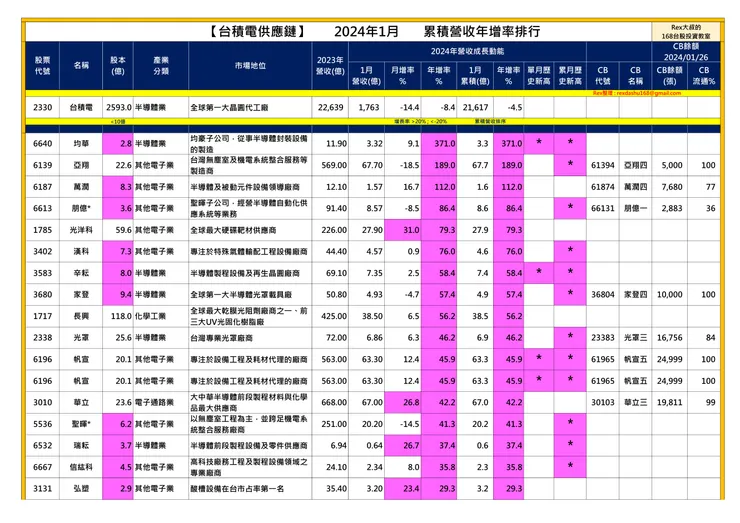
Task: Click CB code 36804
Action: tap(603, 295)
